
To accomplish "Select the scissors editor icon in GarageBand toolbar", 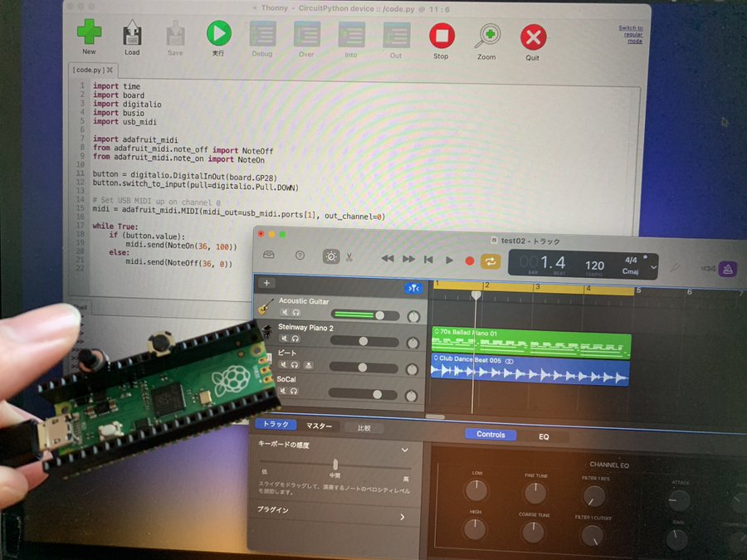I will (349, 258).
